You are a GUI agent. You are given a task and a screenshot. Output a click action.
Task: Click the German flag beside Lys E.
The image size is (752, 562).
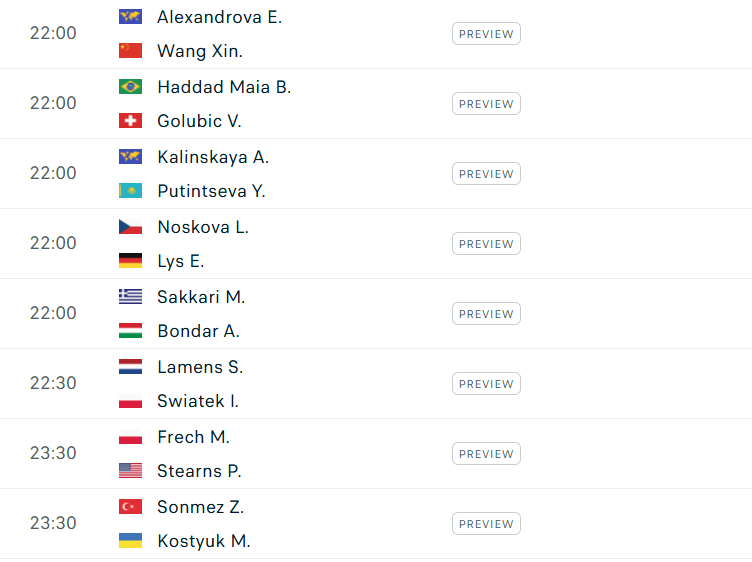pyautogui.click(x=130, y=261)
